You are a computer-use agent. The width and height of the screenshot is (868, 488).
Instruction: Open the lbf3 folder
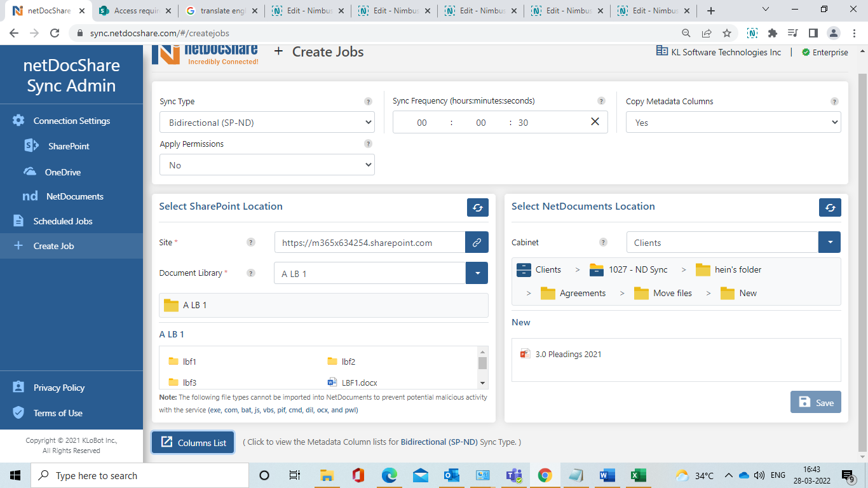coord(182,383)
